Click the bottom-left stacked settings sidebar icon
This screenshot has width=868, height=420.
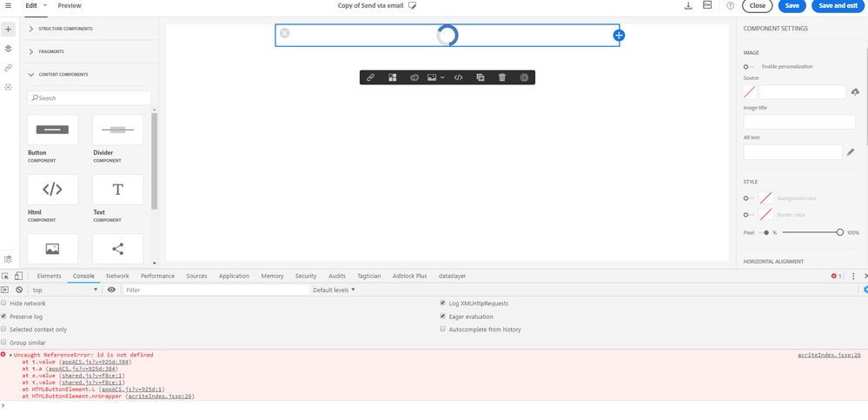coord(8,259)
